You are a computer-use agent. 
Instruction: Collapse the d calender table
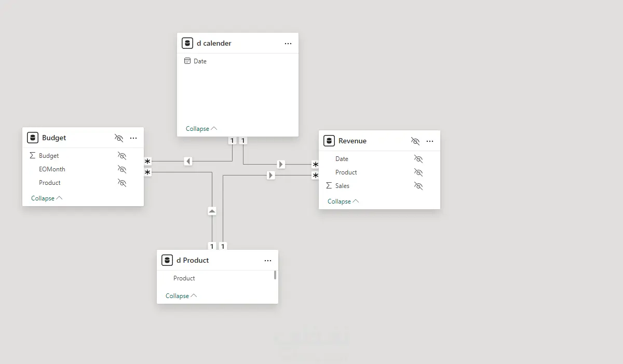tap(201, 129)
